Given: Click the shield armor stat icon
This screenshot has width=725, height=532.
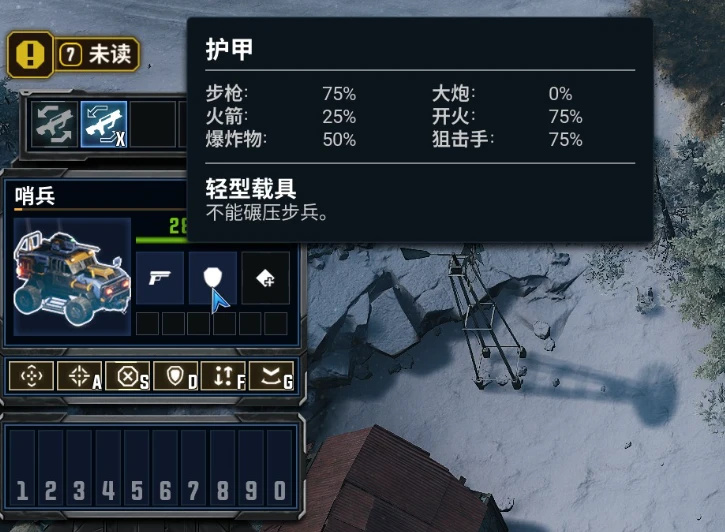Looking at the screenshot, I should click(213, 278).
